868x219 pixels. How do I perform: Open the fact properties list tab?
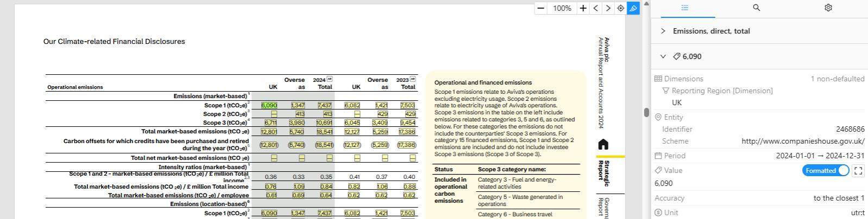[x=684, y=8]
